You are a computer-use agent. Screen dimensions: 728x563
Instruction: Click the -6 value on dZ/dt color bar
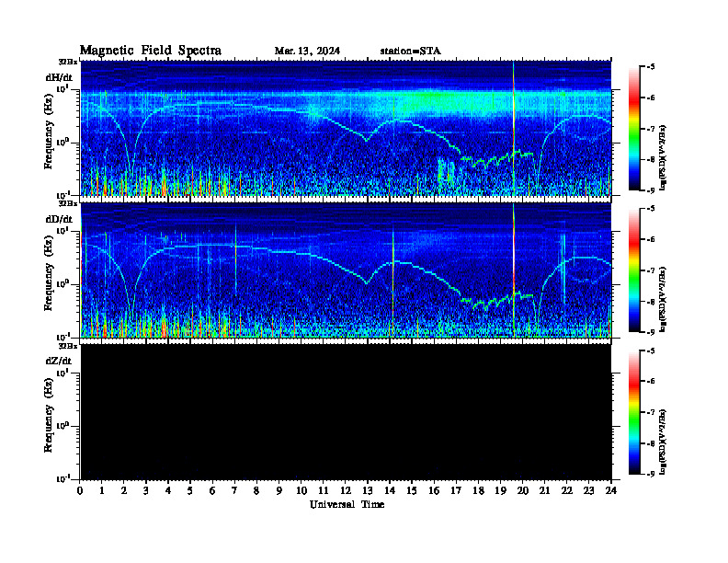click(x=651, y=381)
